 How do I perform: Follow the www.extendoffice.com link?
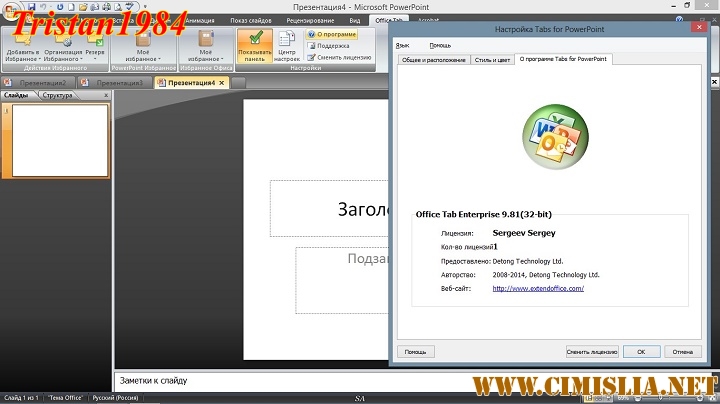[x=538, y=288]
